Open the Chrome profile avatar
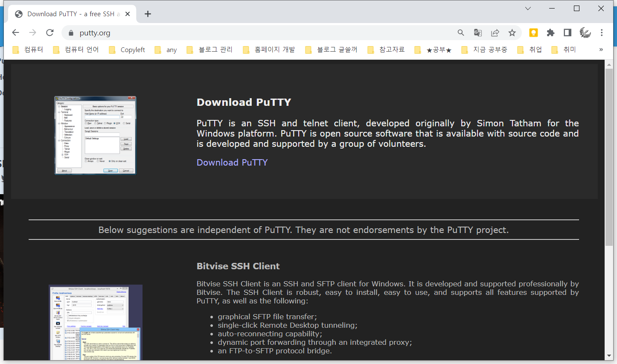 [585, 33]
